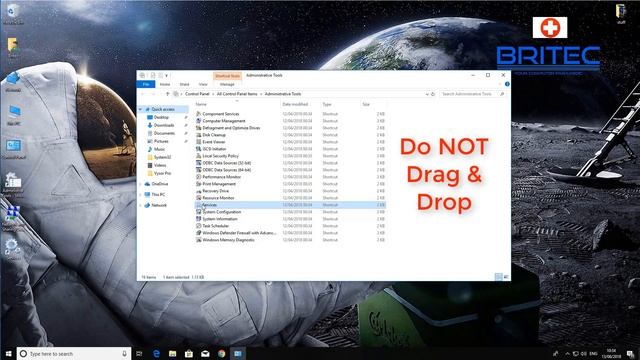
Task: Launch Microsoft Edge from taskbar
Action: click(156, 353)
